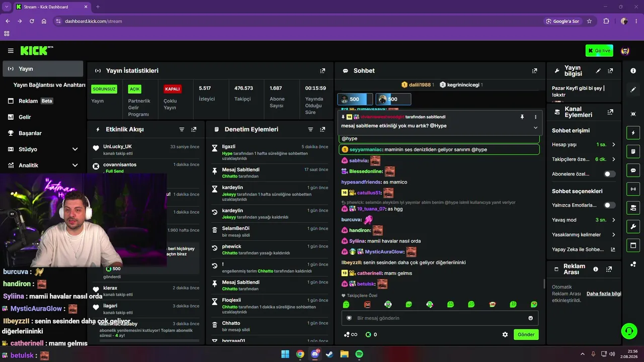Toggle the chat bubble widget in right sidebar
Screen dimensions: 644x362
pos(633,170)
